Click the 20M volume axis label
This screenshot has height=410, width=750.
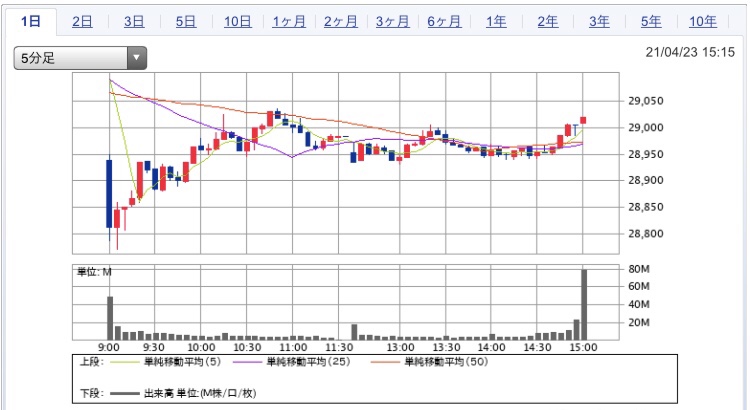639,322
